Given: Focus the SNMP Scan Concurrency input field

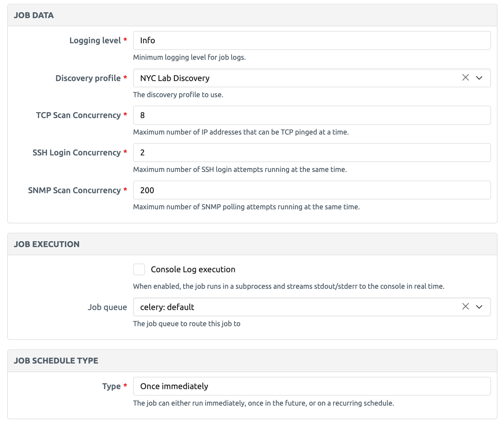Looking at the screenshot, I should (311, 190).
